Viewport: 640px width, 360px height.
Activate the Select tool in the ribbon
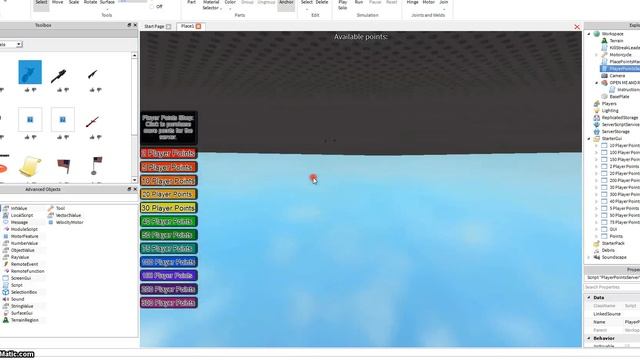pyautogui.click(x=41, y=4)
